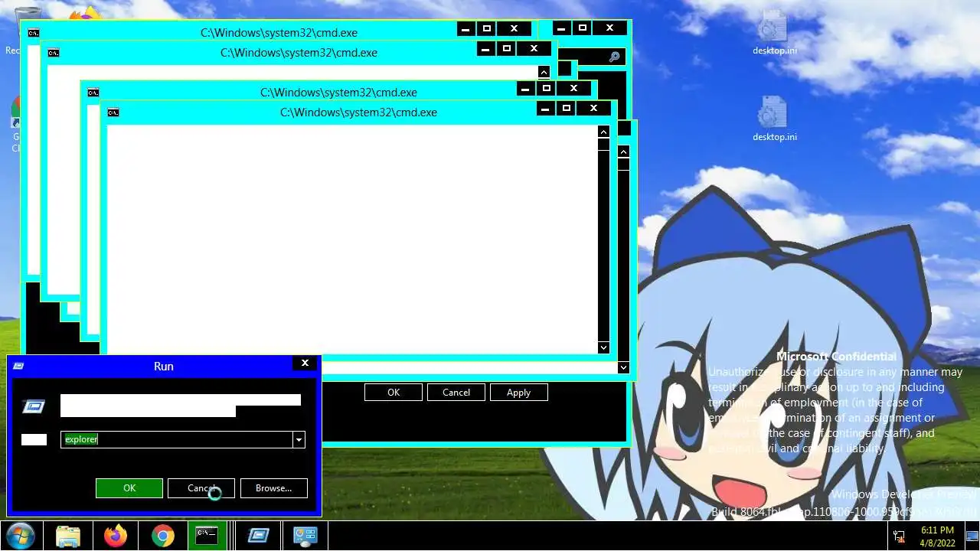Click the frontmost cmd.exe window's title icon

coord(113,112)
